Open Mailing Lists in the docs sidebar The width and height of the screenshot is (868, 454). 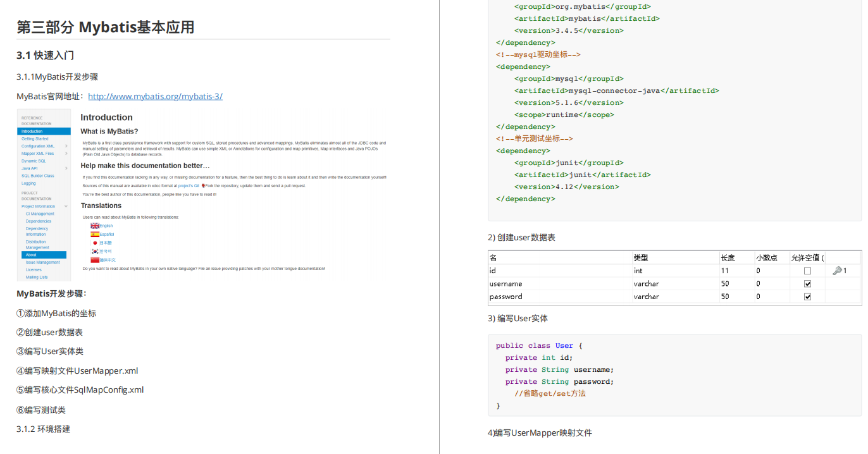(x=37, y=277)
